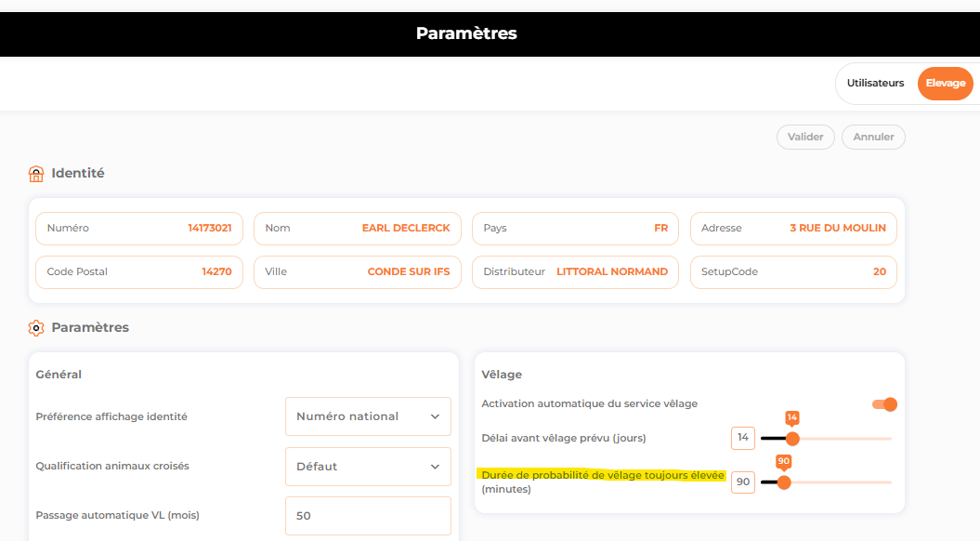Open the Préférence affichage identité dropdown
This screenshot has height=541, width=980.
pos(368,416)
